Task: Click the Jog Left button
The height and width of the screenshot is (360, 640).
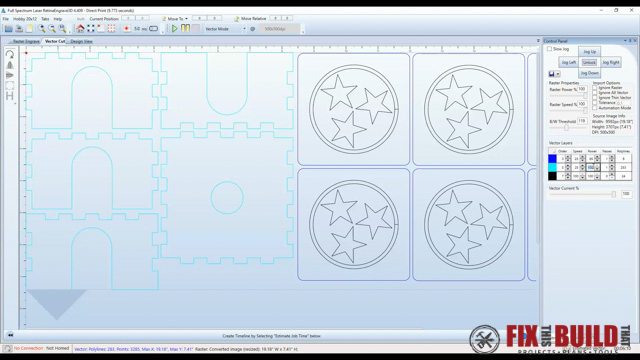Action: (569, 62)
